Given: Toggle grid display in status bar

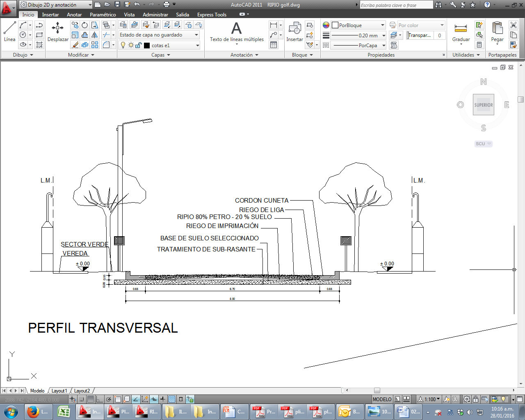Looking at the screenshot, I should pyautogui.click(x=91, y=399).
